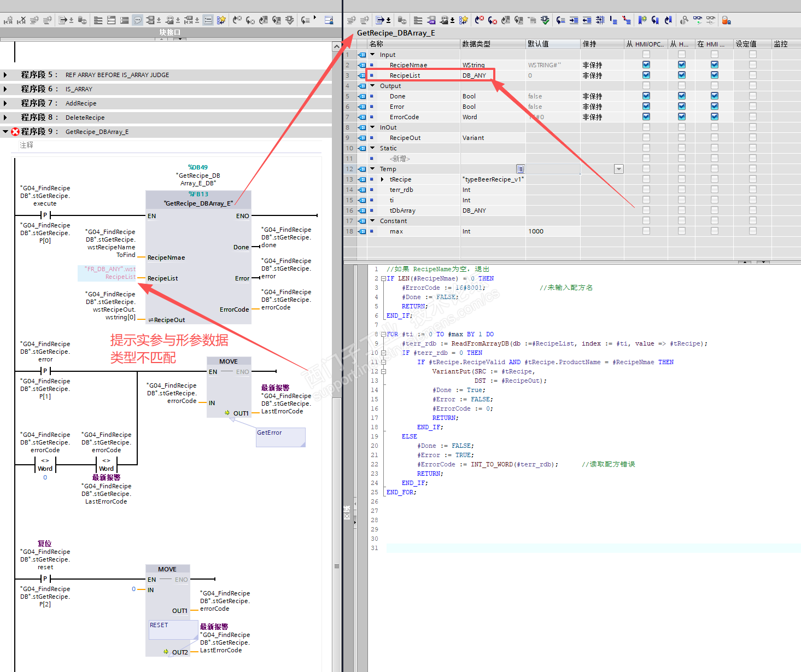Viewport: 801px width, 672px height.
Task: Select the RecipeList DB_ANY data type cell
Action: (x=474, y=75)
